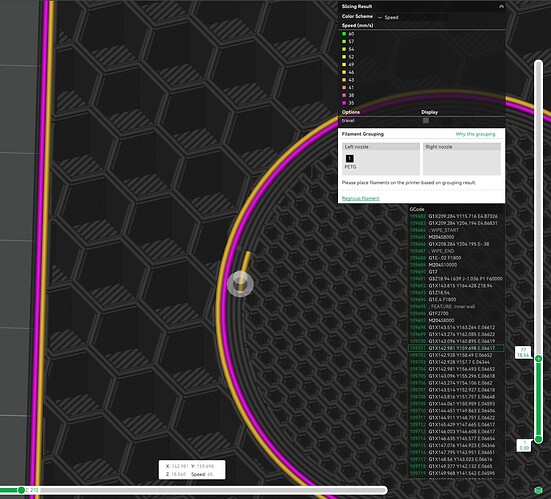Select GCode line with Inner wall feature
The height and width of the screenshot is (499, 551).
click(x=456, y=306)
